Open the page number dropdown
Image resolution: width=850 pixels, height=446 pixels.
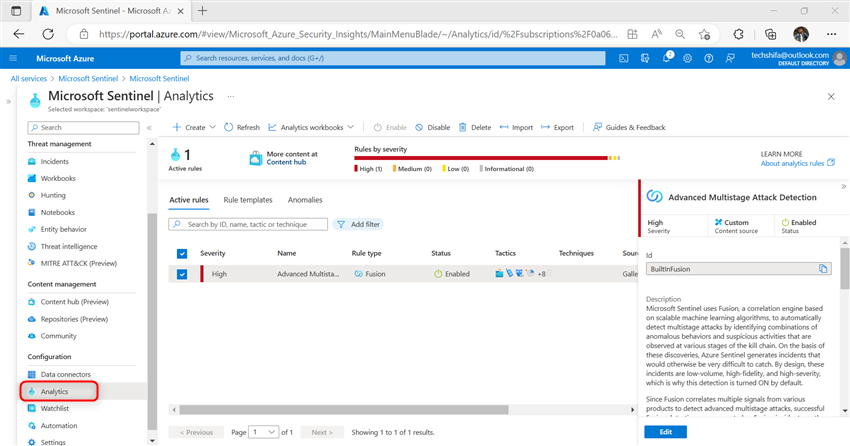coord(263,432)
